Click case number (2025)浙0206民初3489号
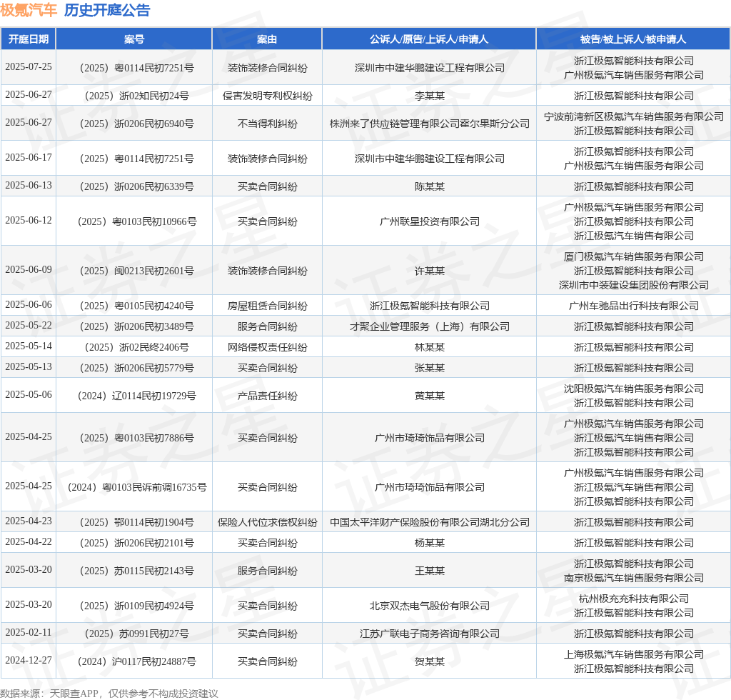The width and height of the screenshot is (731, 700). [x=136, y=326]
